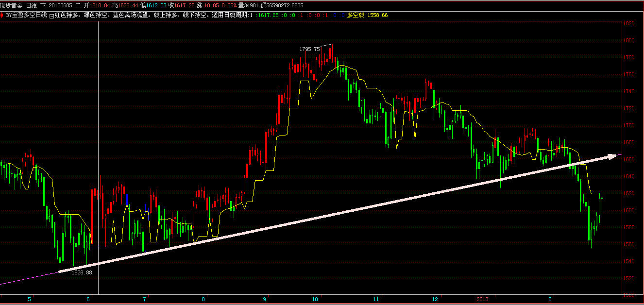Click the green 1617.25 indicator output value

pyautogui.click(x=268, y=16)
